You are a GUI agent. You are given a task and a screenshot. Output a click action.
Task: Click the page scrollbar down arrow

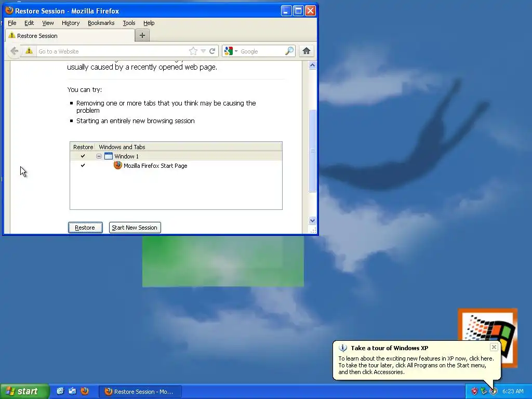pos(312,220)
